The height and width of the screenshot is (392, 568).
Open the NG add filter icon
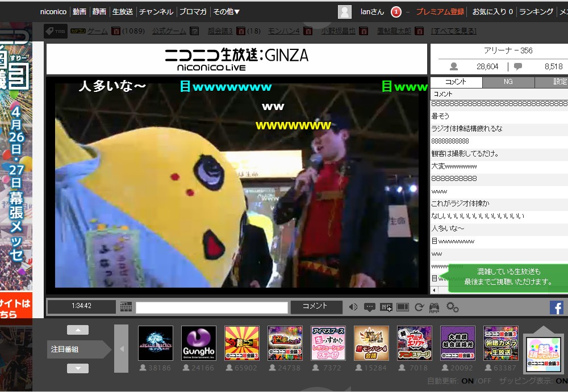pos(386,307)
